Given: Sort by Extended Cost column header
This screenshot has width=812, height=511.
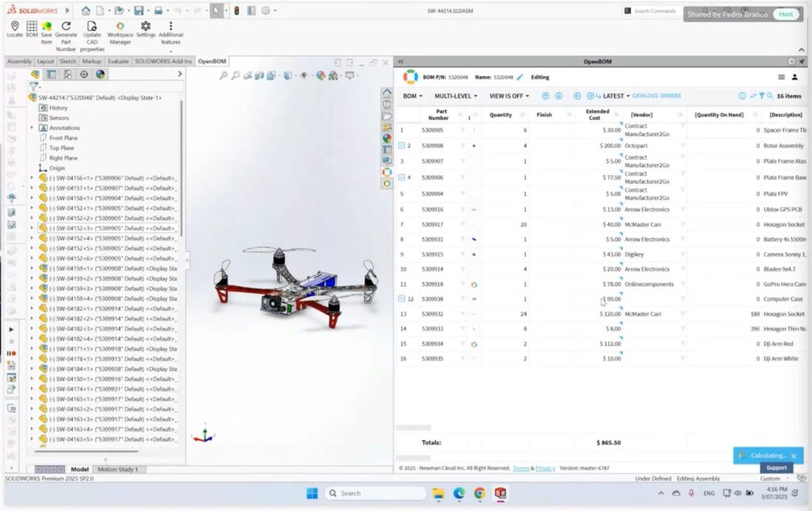Looking at the screenshot, I should (597, 114).
